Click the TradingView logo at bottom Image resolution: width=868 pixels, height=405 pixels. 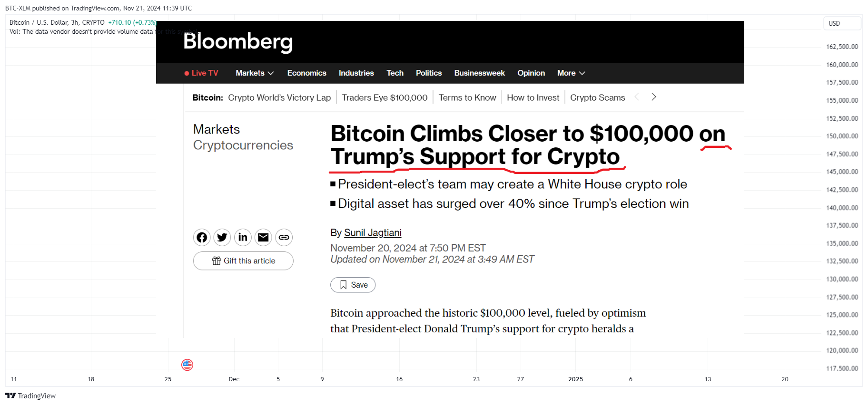click(30, 395)
